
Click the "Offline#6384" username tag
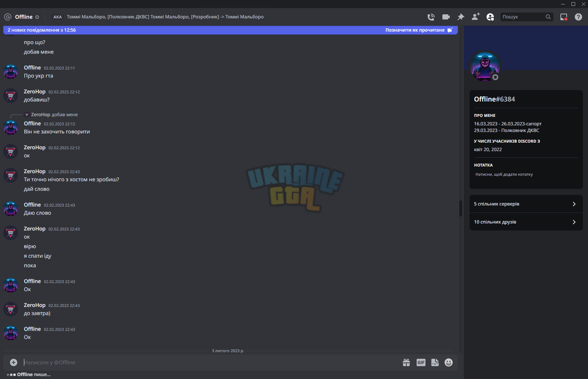click(x=495, y=99)
